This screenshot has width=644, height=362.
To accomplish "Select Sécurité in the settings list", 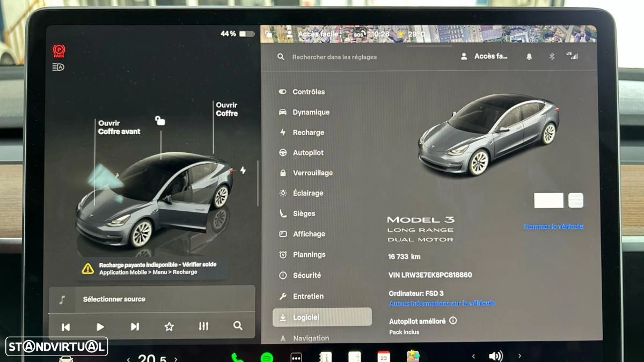I will point(299,275).
